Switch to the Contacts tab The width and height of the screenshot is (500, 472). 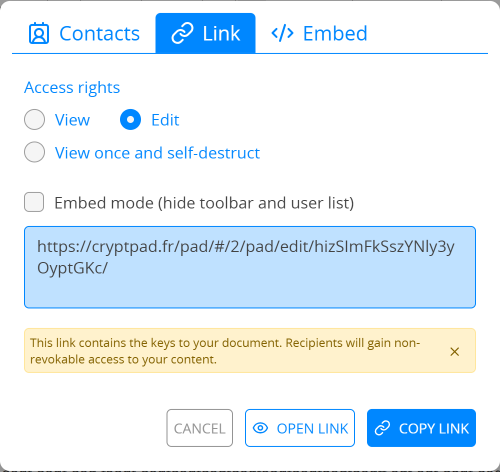point(84,33)
